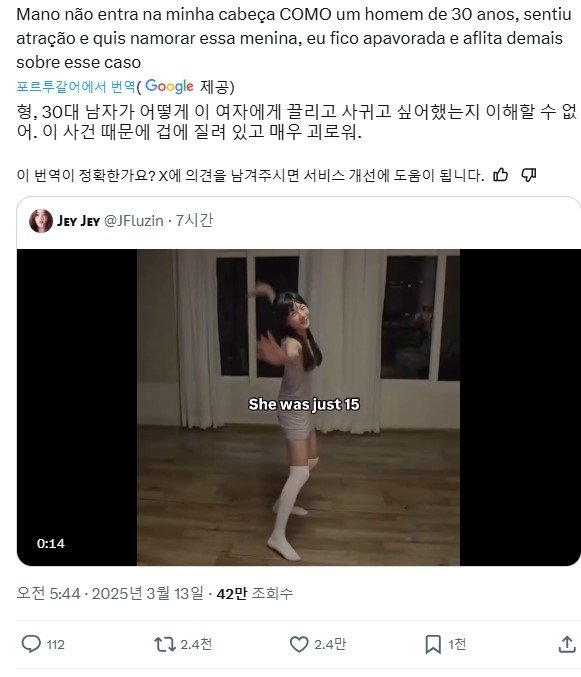Open the @JFluzin handle

(134, 221)
